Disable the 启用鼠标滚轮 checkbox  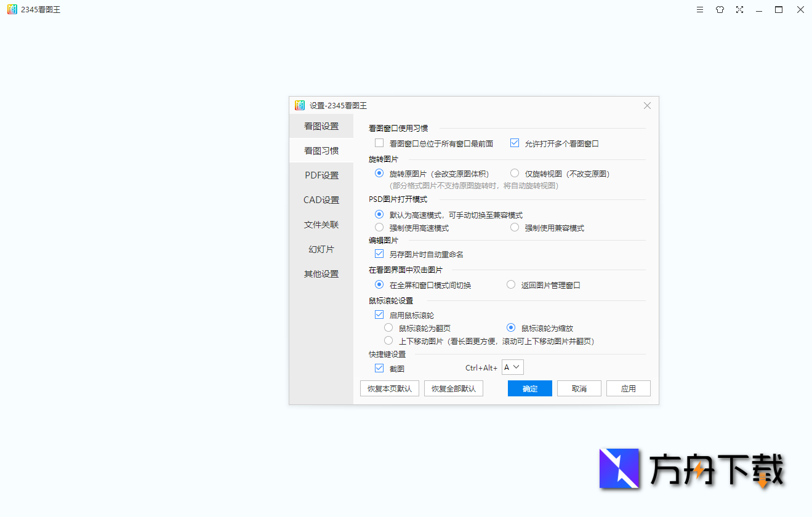point(379,314)
